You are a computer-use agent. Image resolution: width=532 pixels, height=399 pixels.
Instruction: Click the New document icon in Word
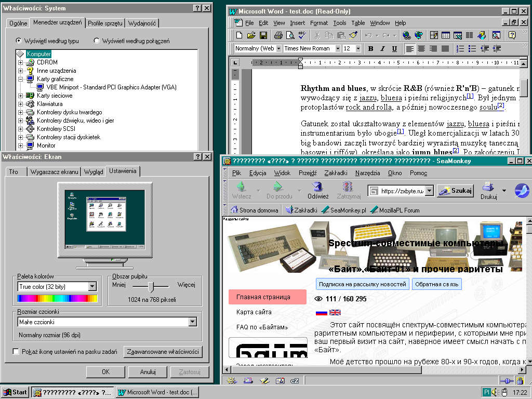239,35
